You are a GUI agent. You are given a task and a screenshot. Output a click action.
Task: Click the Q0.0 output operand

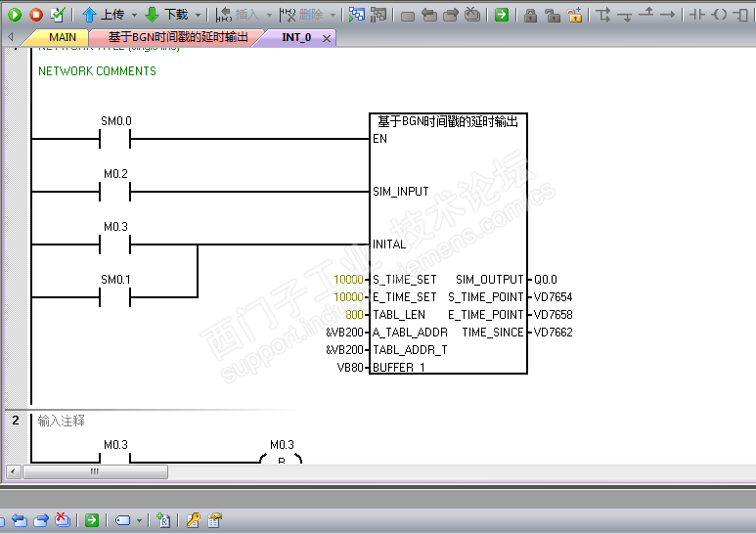pos(546,280)
